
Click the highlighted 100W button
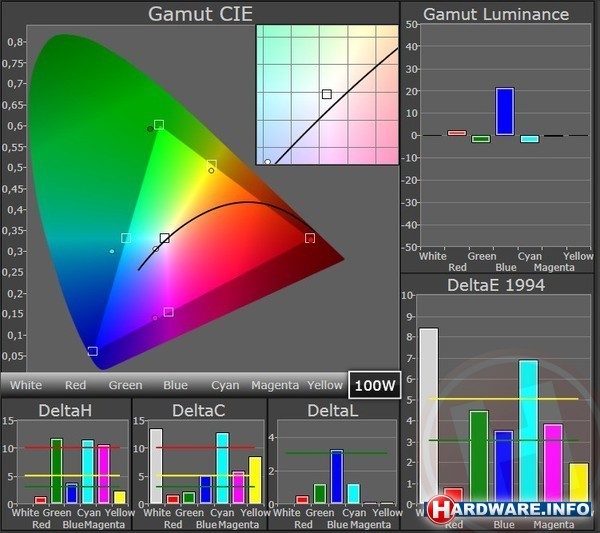tap(374, 385)
